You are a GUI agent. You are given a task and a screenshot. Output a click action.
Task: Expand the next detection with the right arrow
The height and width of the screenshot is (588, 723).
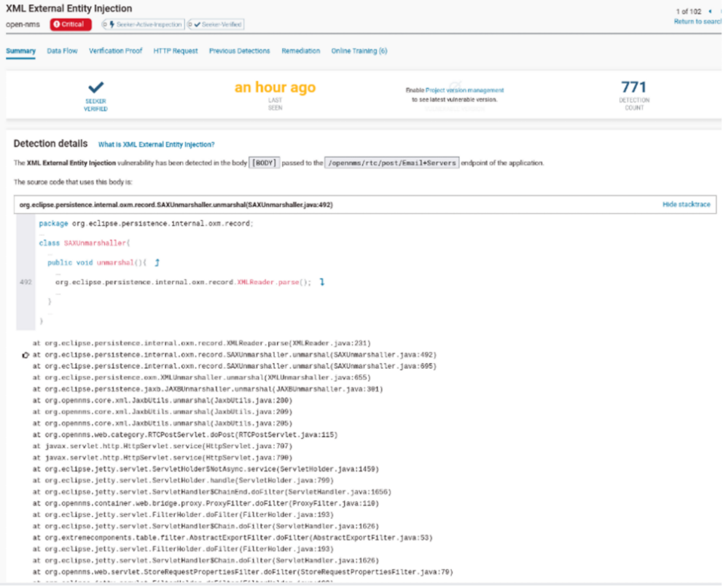pyautogui.click(x=721, y=11)
